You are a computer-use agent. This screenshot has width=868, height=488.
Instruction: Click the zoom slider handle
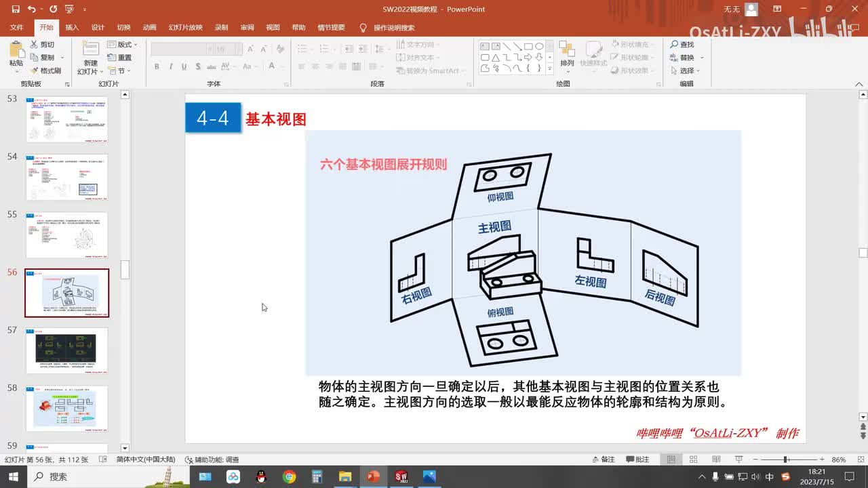[785, 460]
